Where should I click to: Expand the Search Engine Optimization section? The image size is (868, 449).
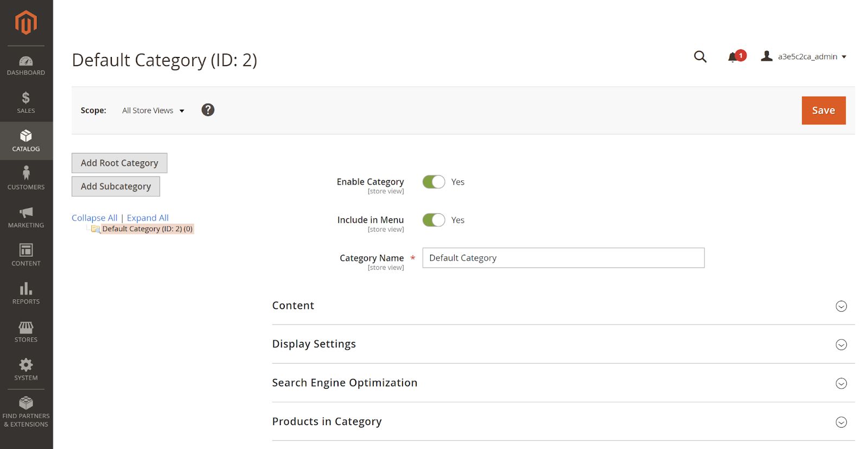[841, 383]
